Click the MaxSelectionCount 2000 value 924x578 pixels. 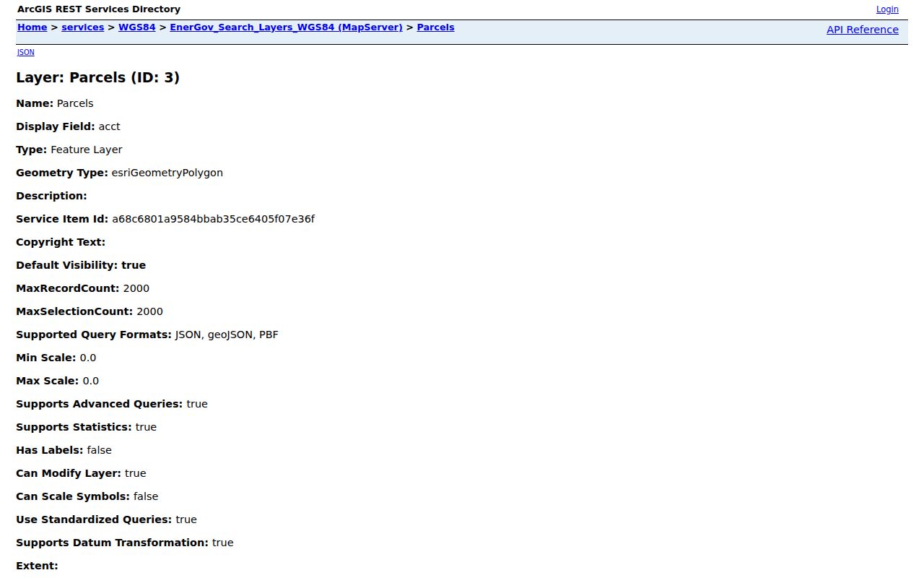(149, 311)
